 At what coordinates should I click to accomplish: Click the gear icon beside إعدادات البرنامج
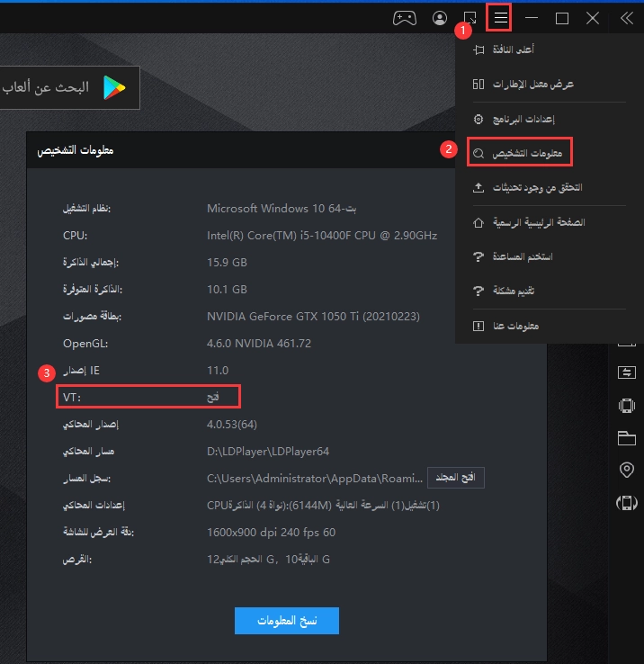pyautogui.click(x=479, y=119)
